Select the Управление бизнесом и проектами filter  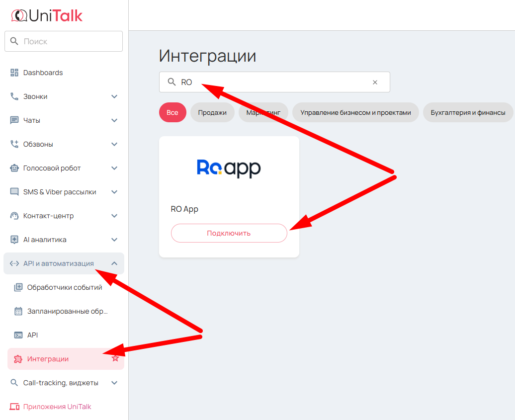point(355,113)
